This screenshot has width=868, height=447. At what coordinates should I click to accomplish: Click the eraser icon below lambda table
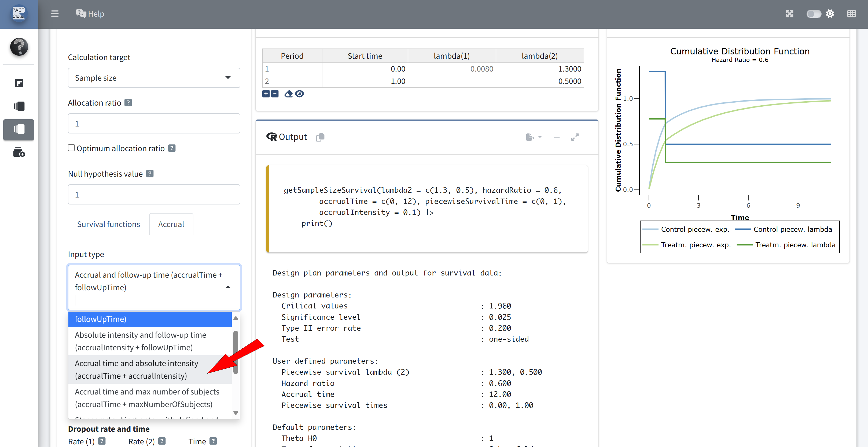pos(288,94)
